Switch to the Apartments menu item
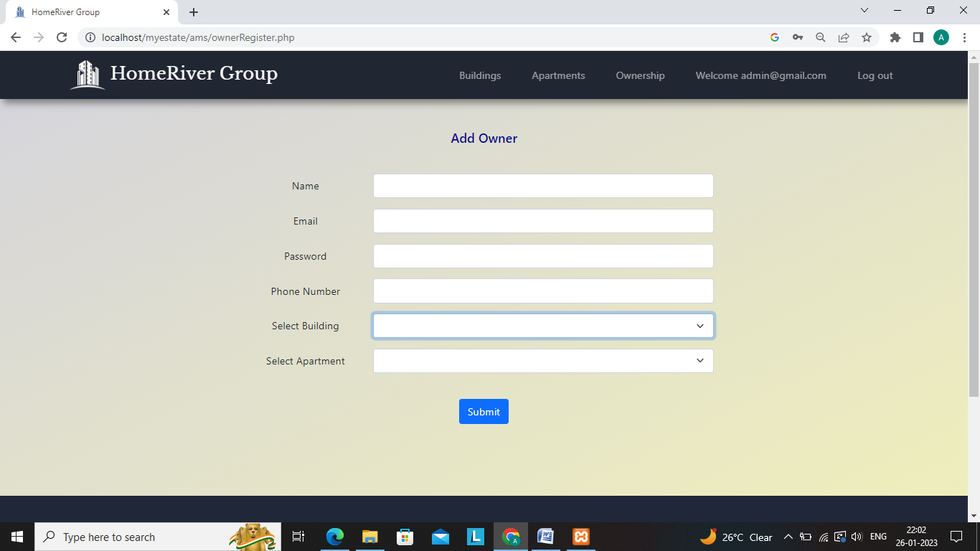980x551 pixels. [558, 75]
